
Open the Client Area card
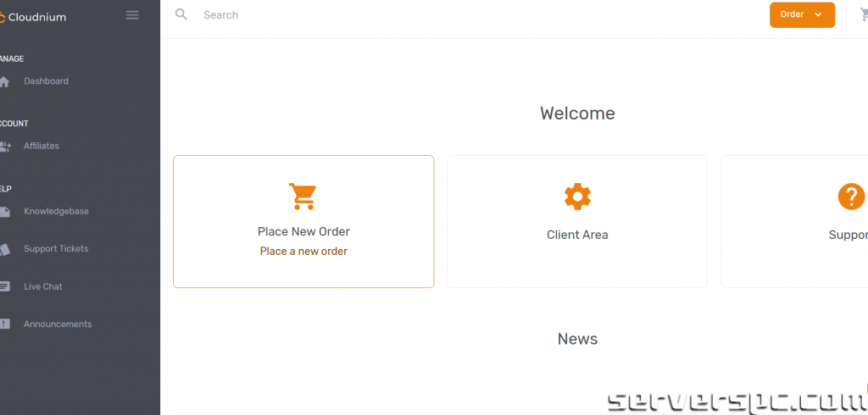577,222
